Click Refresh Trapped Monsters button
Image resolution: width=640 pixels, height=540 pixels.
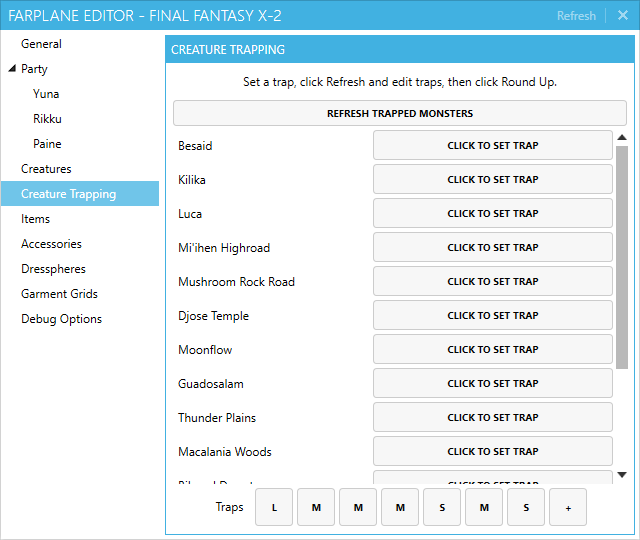pyautogui.click(x=400, y=113)
